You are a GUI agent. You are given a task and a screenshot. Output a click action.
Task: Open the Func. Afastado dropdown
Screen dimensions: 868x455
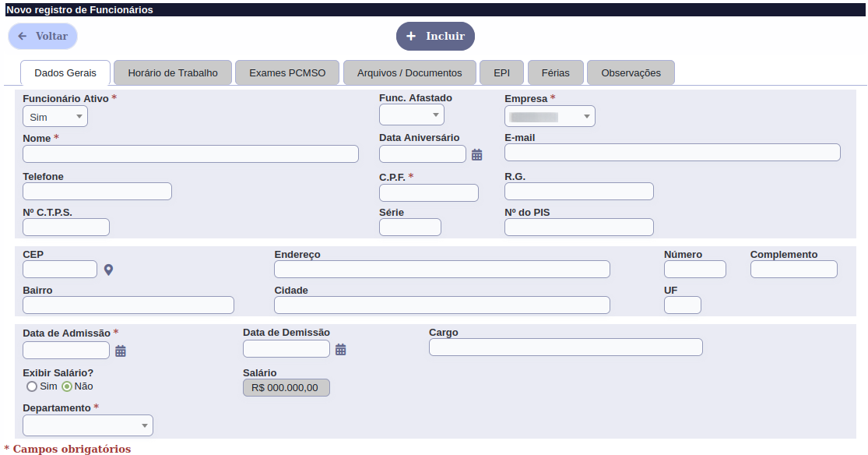tap(411, 115)
